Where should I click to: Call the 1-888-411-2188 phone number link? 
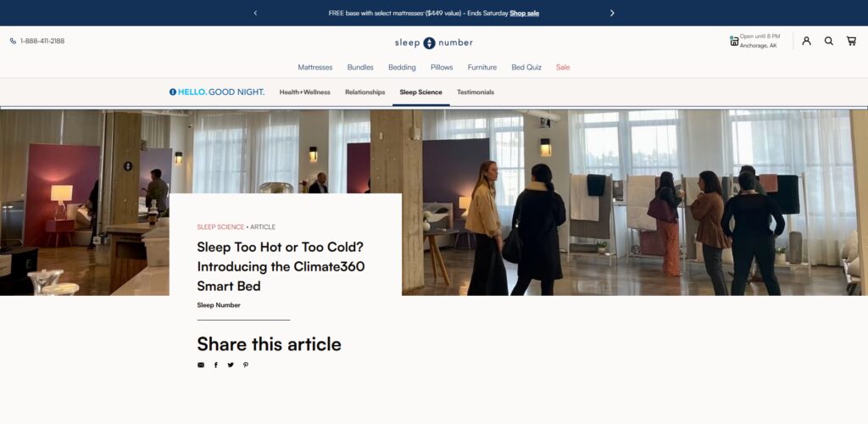42,41
